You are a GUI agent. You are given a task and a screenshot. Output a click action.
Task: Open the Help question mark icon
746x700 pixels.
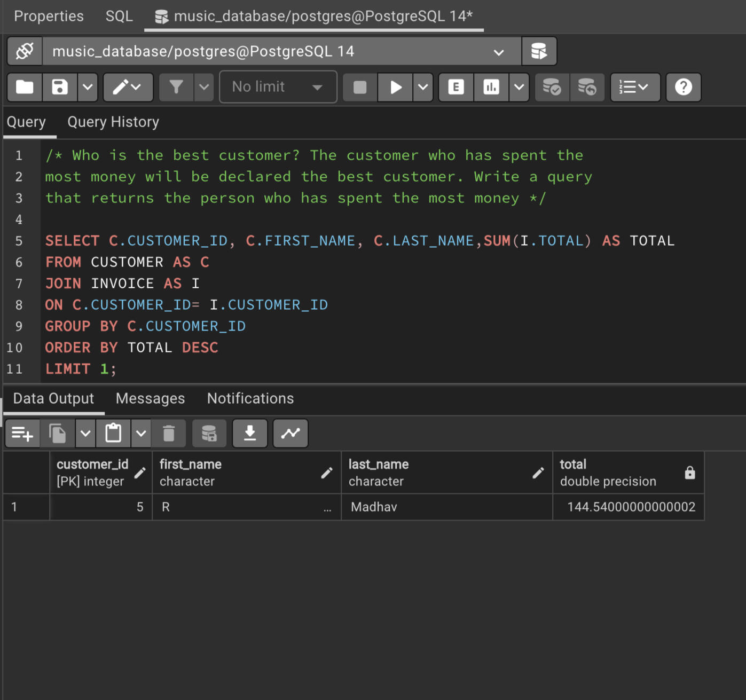[683, 87]
